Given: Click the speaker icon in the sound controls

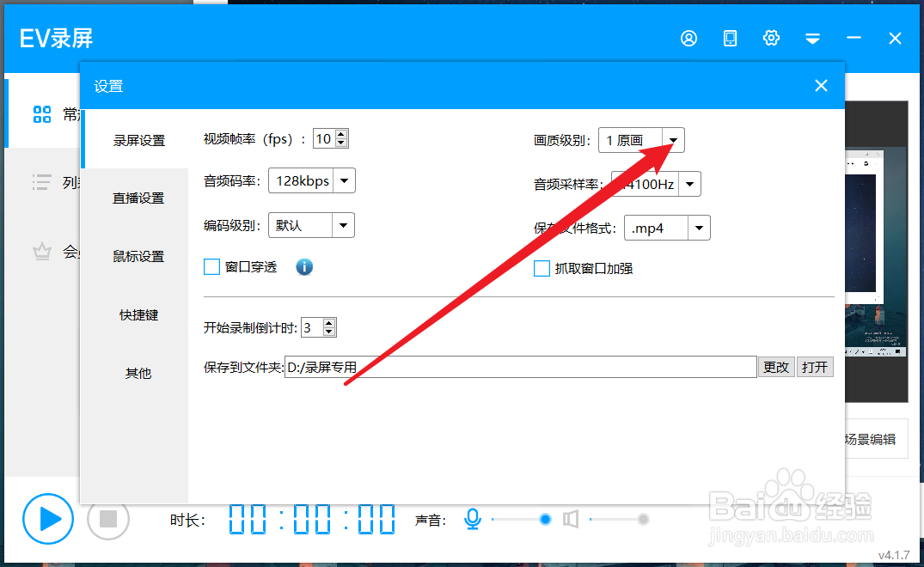Looking at the screenshot, I should tap(571, 519).
